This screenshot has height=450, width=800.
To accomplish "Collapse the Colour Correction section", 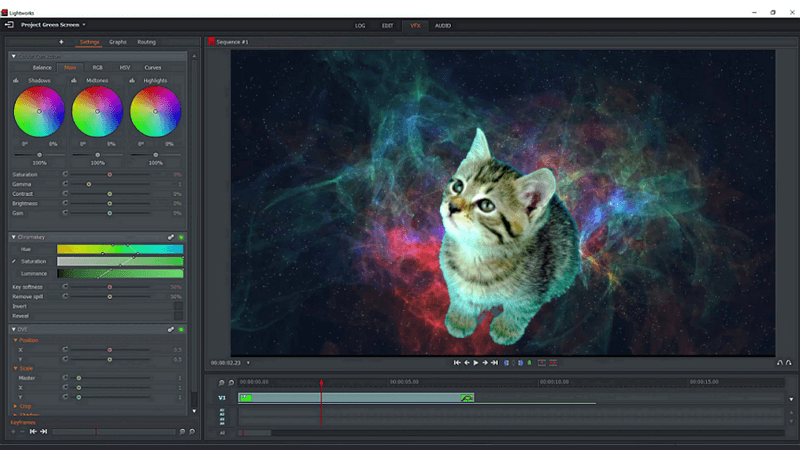I will [x=14, y=56].
